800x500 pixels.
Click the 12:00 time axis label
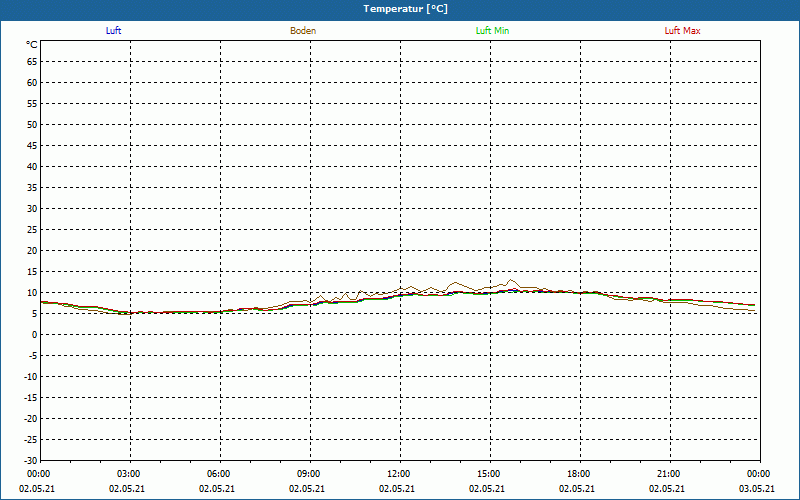pos(398,474)
